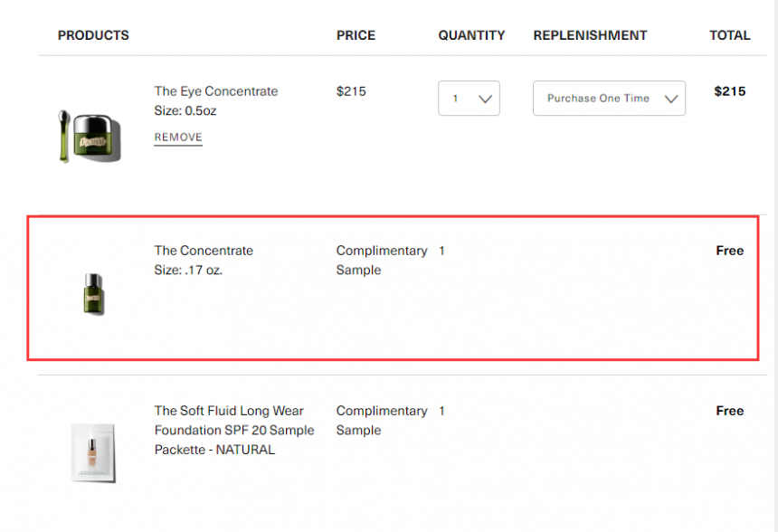
Task: Click the $215 total amount in bold
Action: [729, 91]
